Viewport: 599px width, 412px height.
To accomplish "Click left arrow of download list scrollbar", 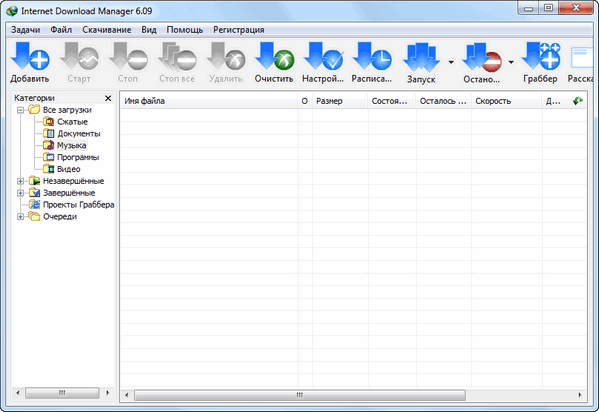I will point(127,395).
